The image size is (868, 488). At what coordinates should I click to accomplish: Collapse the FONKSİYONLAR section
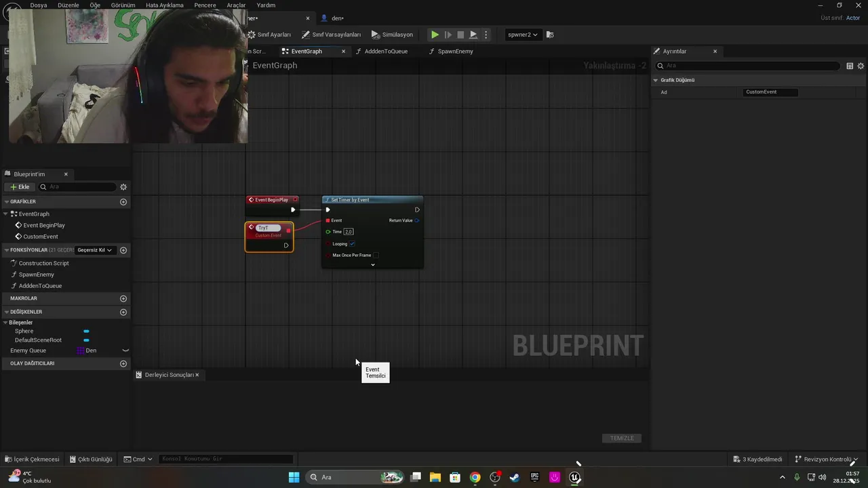6,250
